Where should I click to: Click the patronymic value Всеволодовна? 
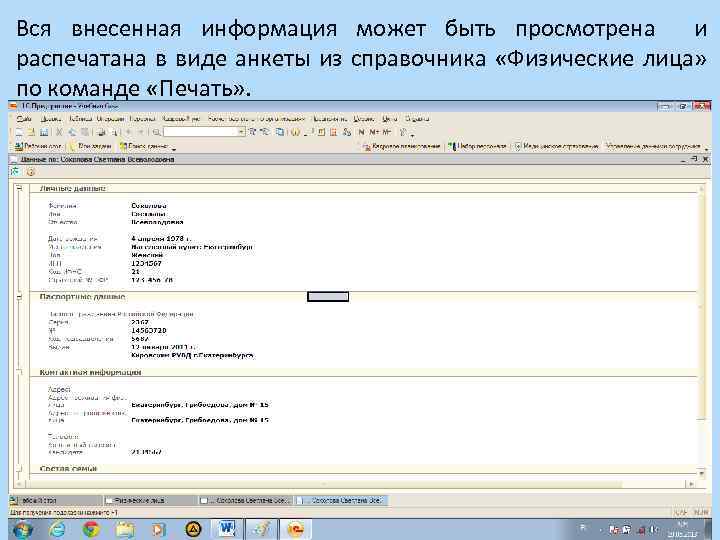157,222
